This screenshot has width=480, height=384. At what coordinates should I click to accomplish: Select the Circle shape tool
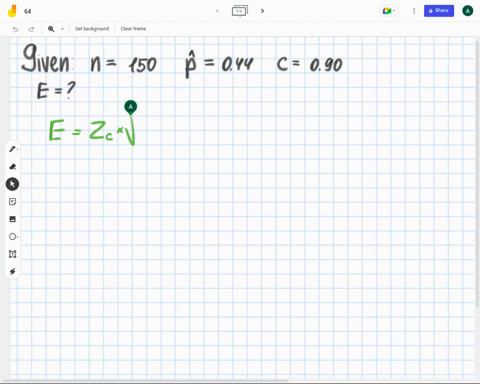(13, 237)
